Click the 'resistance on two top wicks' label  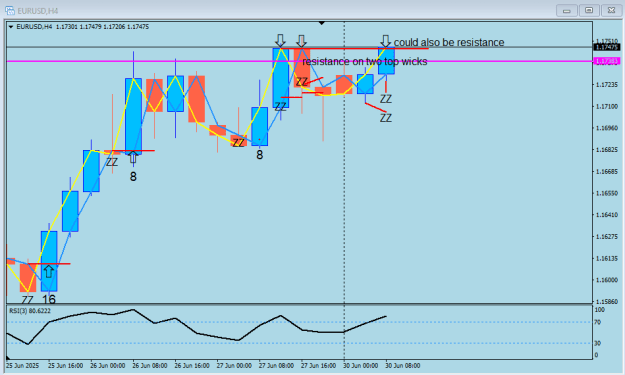pos(365,61)
